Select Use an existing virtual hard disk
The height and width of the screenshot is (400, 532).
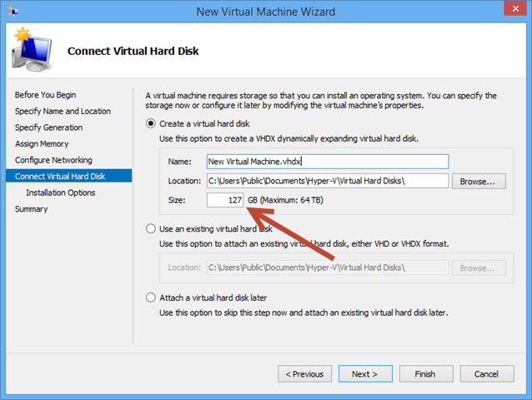pos(151,228)
